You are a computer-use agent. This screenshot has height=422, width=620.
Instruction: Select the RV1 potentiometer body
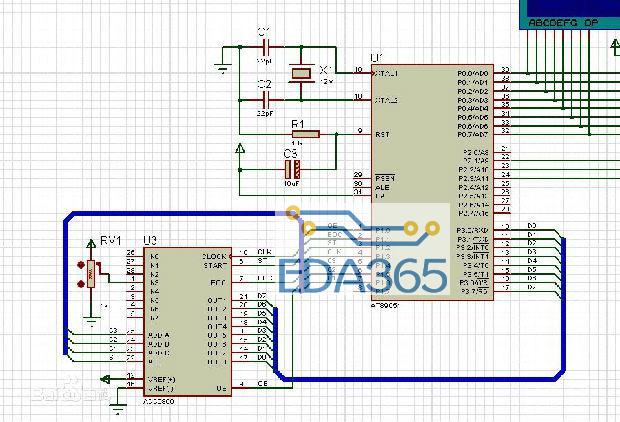[91, 274]
